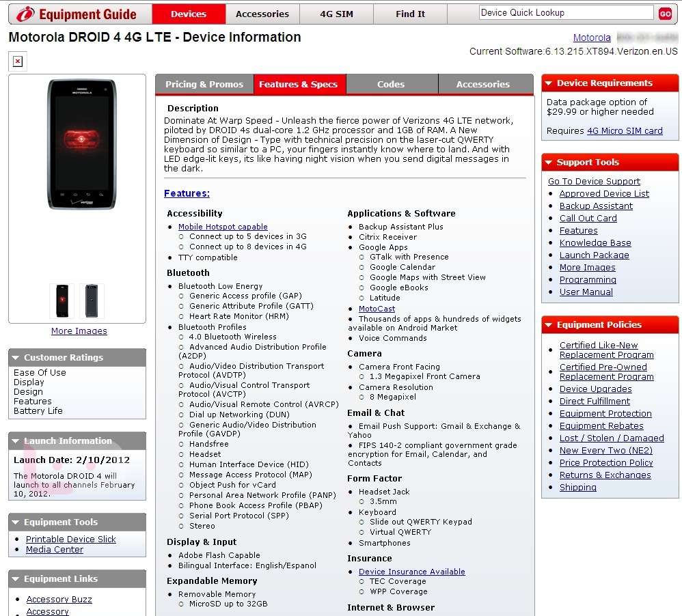Click the Equipment Guide logo
Image resolution: width=682 pixels, height=616 pixels.
coord(77,14)
